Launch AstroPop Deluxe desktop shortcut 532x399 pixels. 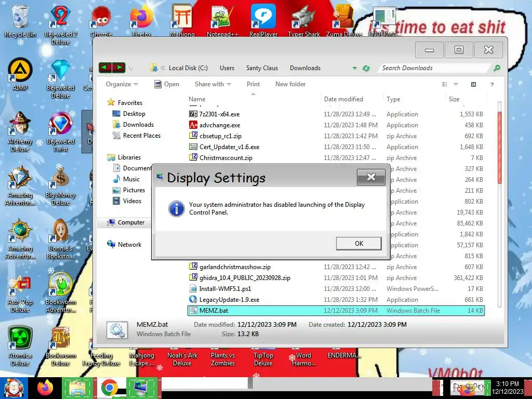20,293
